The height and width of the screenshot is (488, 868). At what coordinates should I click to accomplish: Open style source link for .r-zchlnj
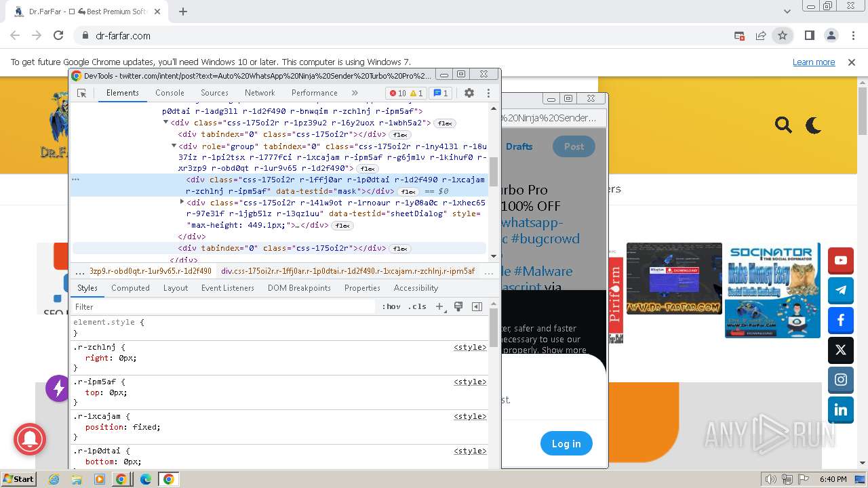tap(470, 347)
